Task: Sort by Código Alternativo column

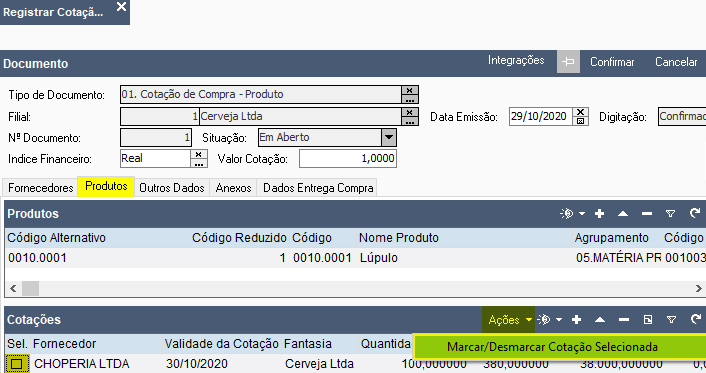Action: click(x=97, y=238)
